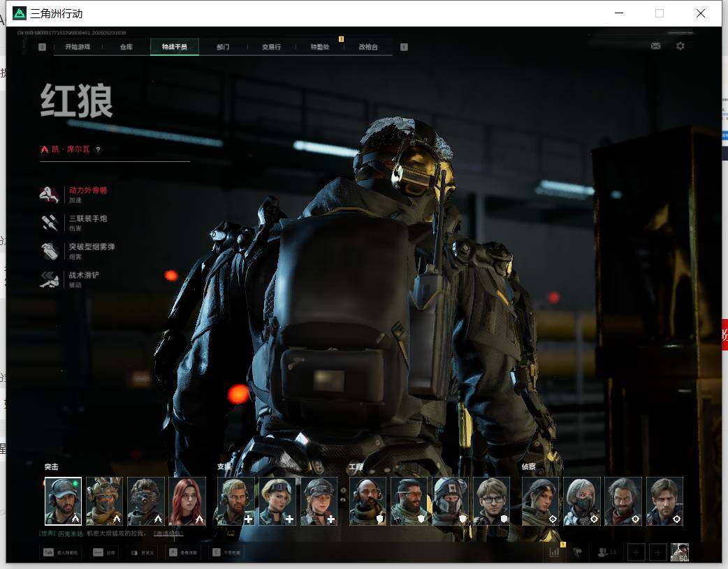Click the right nav key icon after 改枪台
728x569 pixels.
click(404, 47)
